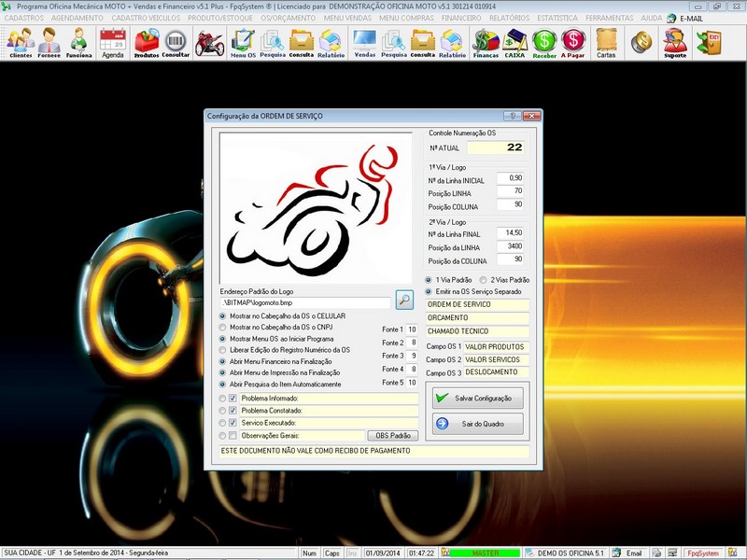Image resolution: width=747 pixels, height=560 pixels.
Task: Open the Produtos toolbox icon
Action: 147,42
